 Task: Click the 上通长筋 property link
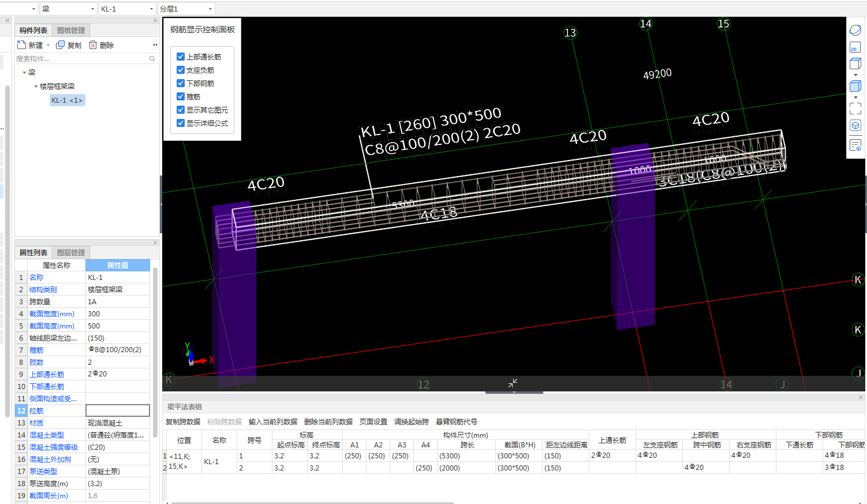coord(47,375)
